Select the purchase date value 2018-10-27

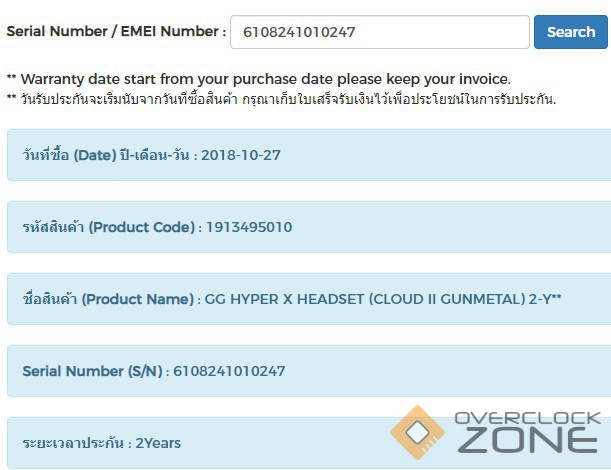click(x=240, y=155)
